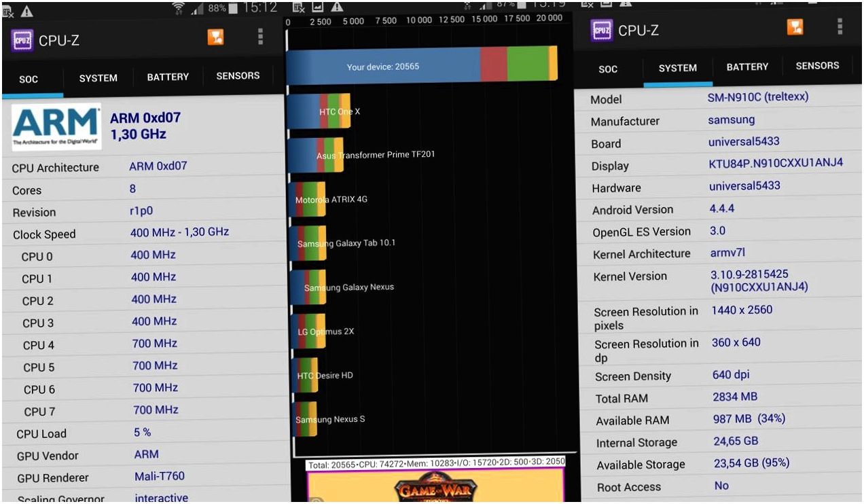The width and height of the screenshot is (864, 504).
Task: Tap Android Version value 4.4.4
Action: 722,209
